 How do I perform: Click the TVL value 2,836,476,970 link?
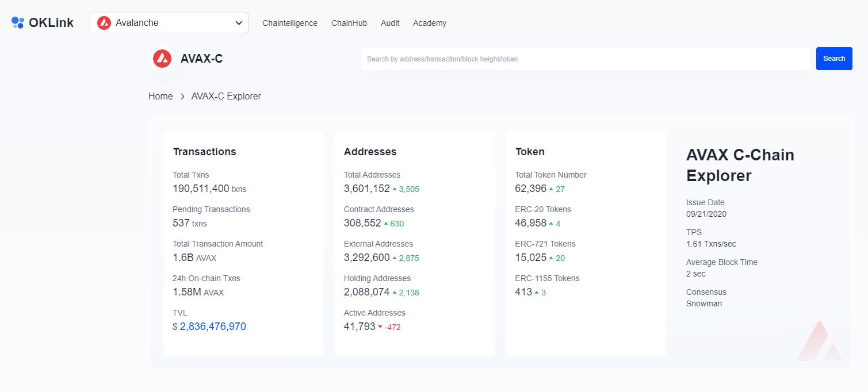tap(213, 326)
